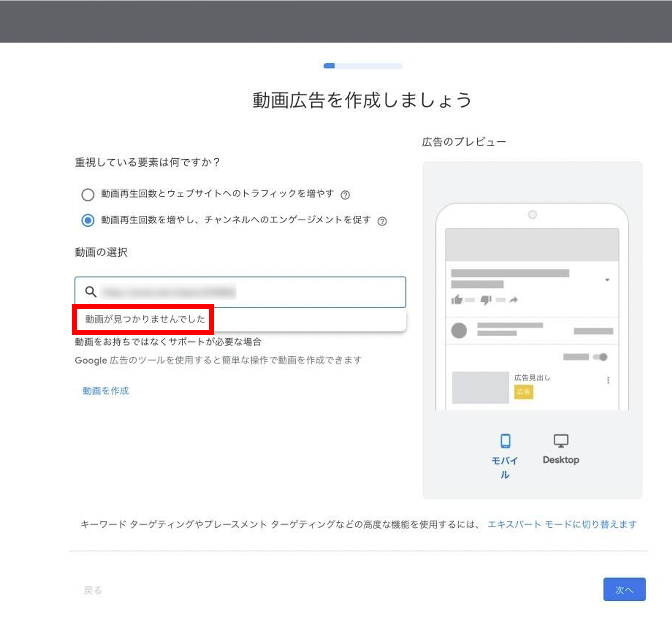Expand the description arrow in phone preview

tap(607, 280)
